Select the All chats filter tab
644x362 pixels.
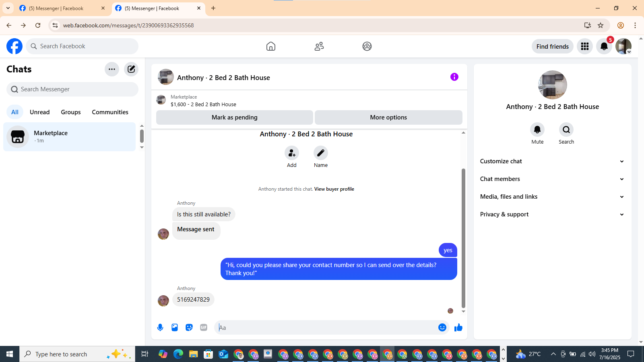click(15, 112)
